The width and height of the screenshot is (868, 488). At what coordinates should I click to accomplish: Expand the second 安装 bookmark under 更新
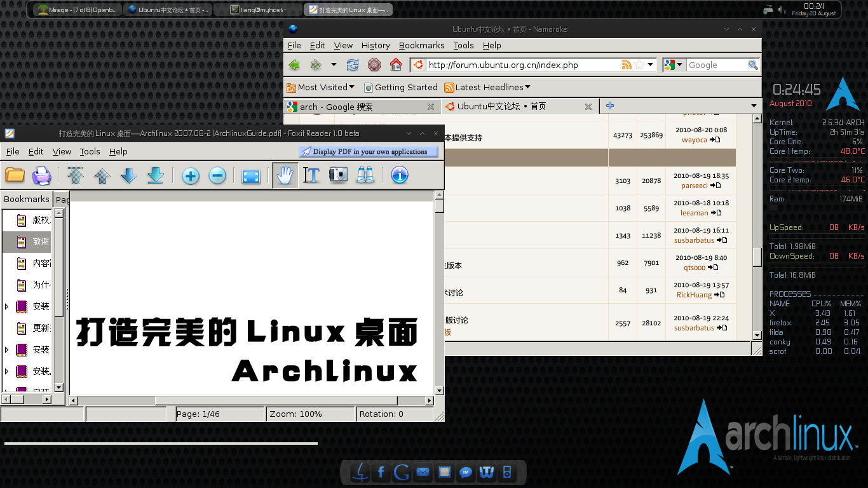(x=7, y=349)
